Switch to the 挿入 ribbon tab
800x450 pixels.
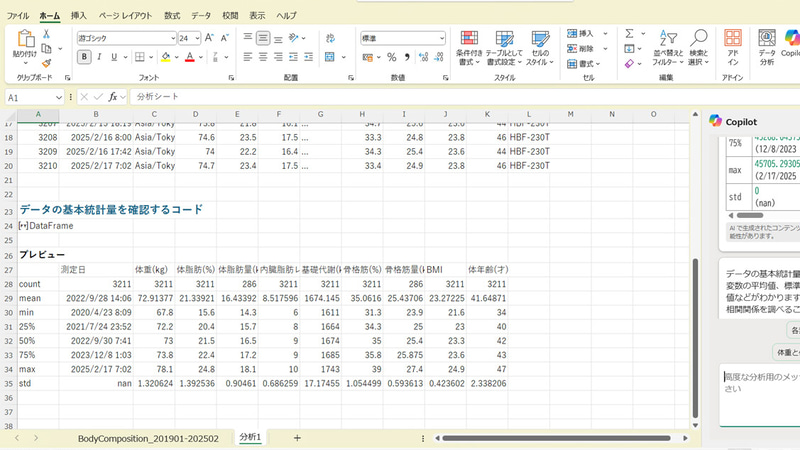[79, 16]
